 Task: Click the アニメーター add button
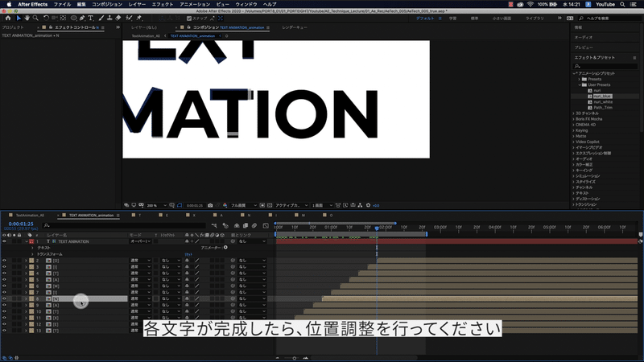click(225, 248)
